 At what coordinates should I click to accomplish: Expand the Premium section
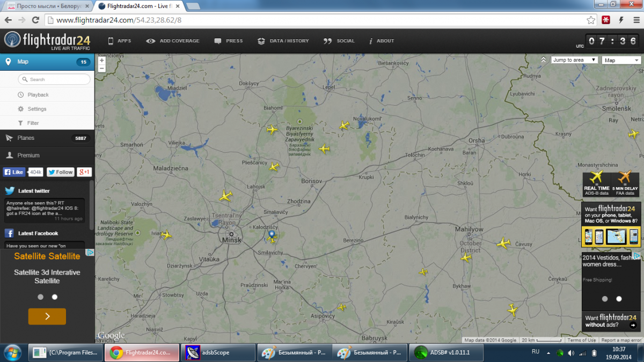click(47, 155)
